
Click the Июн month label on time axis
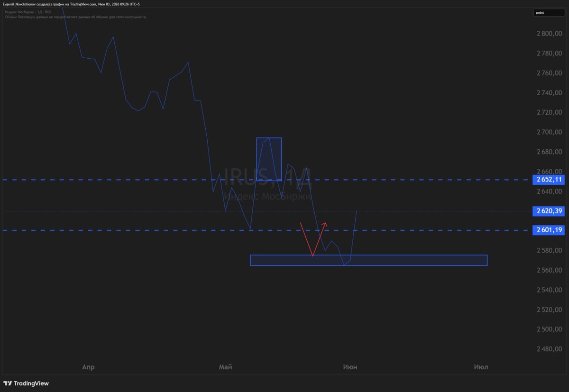point(350,367)
